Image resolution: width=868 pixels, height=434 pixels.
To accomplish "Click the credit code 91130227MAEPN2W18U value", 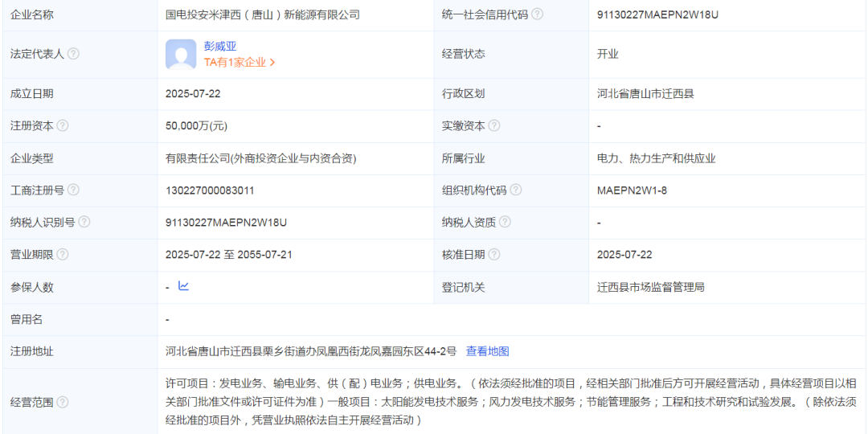I will pyautogui.click(x=657, y=14).
